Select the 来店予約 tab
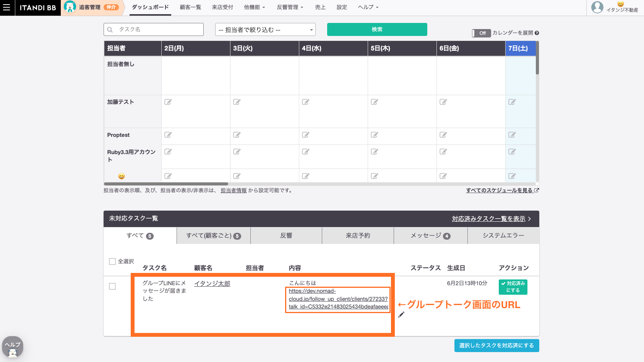Screen dimensions: 644x362 coord(358,235)
